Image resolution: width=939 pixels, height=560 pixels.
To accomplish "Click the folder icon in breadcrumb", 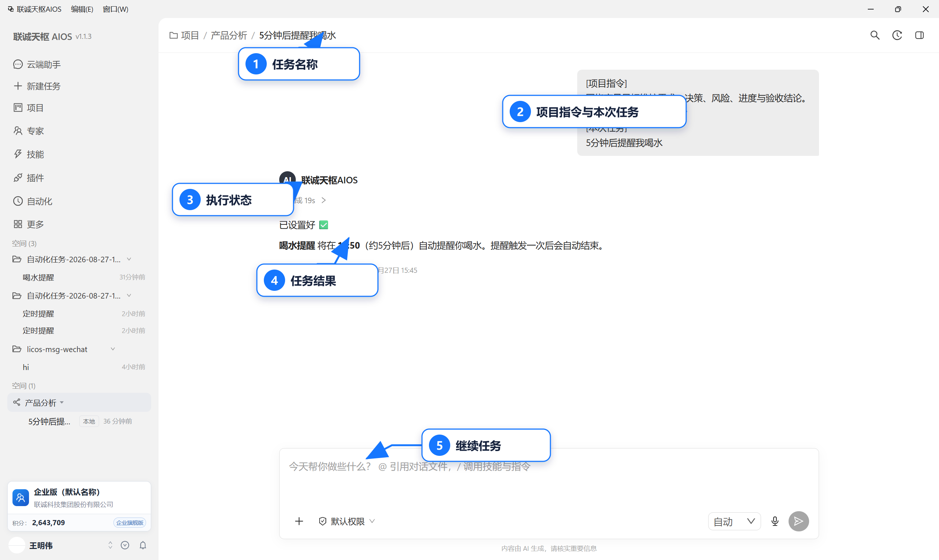I will coord(173,35).
